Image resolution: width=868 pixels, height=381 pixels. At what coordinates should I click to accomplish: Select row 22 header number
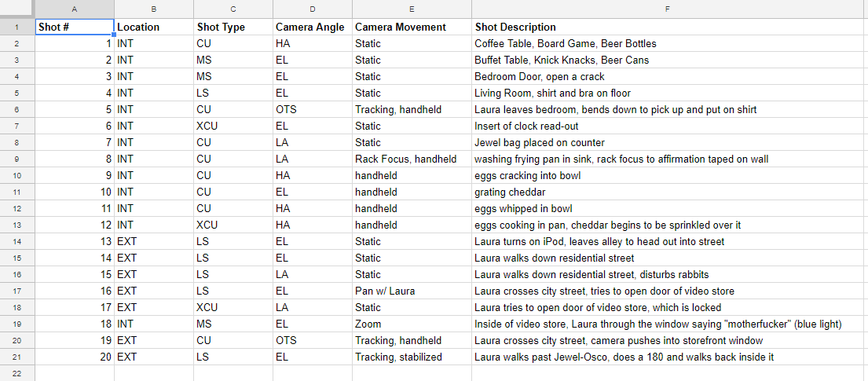point(17,373)
